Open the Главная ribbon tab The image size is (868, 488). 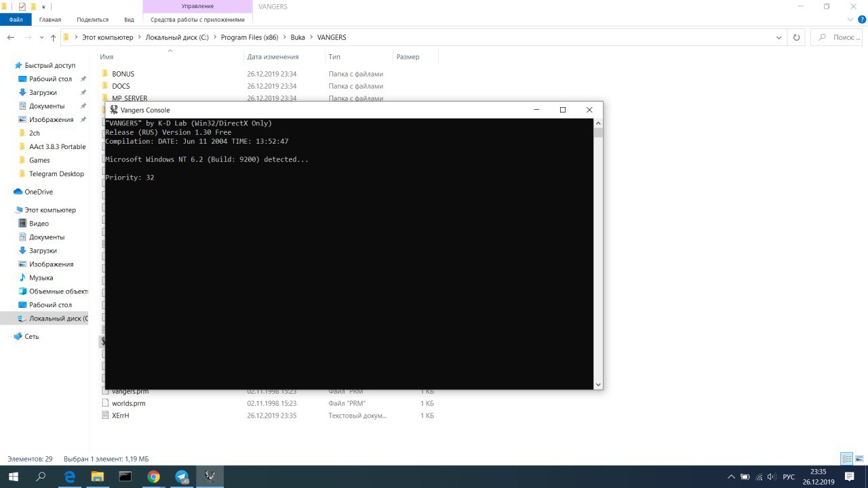click(x=50, y=20)
